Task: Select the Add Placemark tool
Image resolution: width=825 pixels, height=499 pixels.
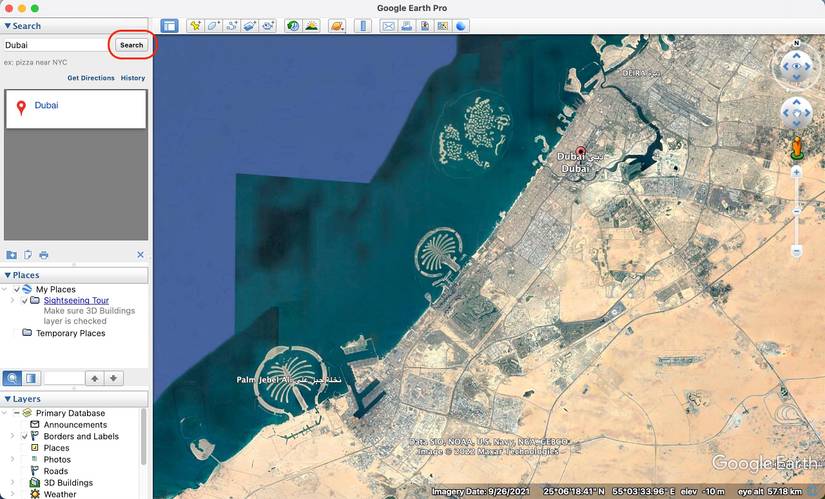Action: (196, 26)
